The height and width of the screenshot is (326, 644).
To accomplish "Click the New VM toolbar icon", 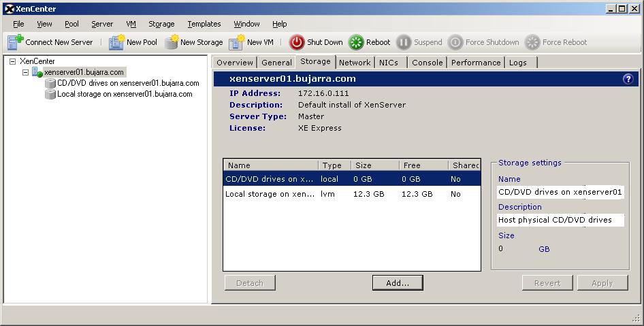I will click(x=237, y=42).
